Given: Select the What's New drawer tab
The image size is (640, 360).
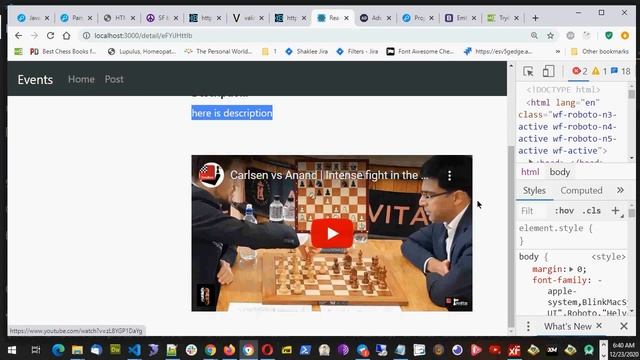Looking at the screenshot, I should 568,327.
